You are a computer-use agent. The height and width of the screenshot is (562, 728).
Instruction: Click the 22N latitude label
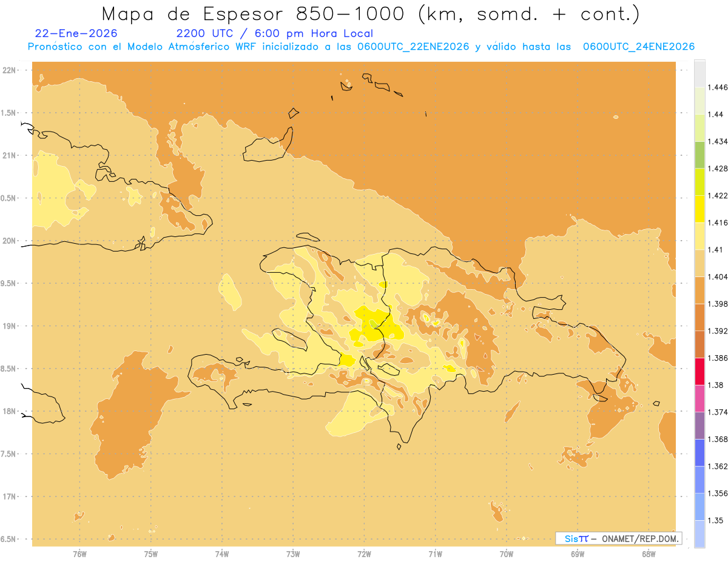pos(10,70)
